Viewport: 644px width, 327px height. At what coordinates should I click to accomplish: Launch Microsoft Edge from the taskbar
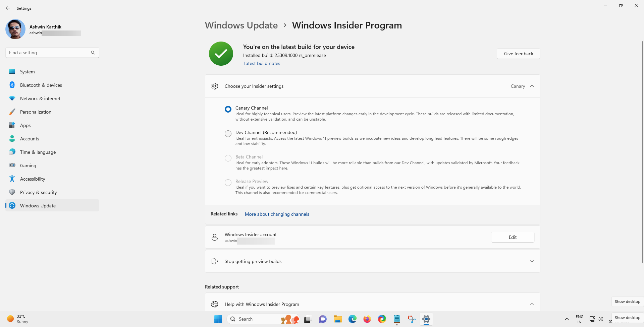(x=352, y=319)
